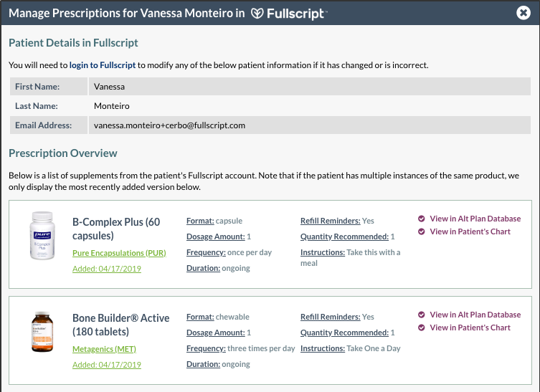Select the B-Complex Plus (60 capsules) title
The image size is (540, 392).
(x=116, y=229)
